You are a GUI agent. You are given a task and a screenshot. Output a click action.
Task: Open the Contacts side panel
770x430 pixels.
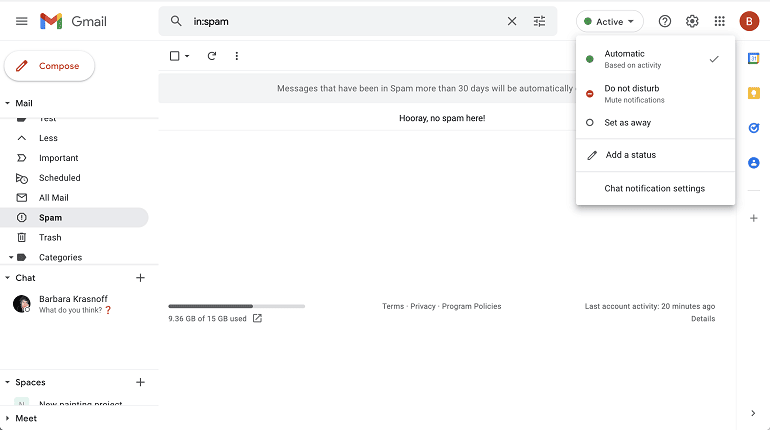tap(753, 162)
